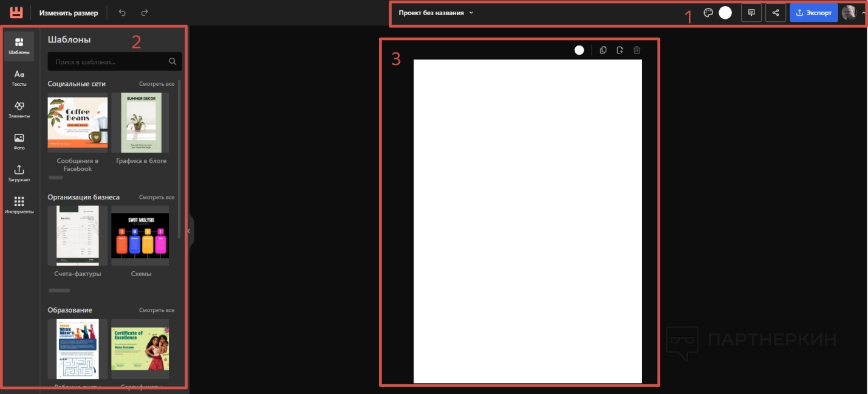The image size is (868, 394).
Task: Open the comments icon button
Action: tap(751, 13)
